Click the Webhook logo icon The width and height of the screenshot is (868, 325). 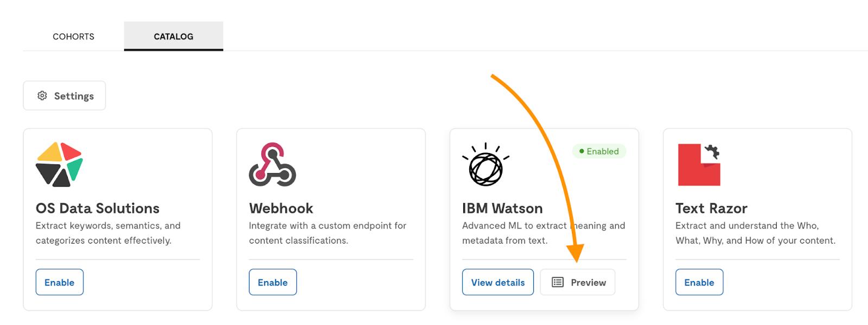point(272,164)
